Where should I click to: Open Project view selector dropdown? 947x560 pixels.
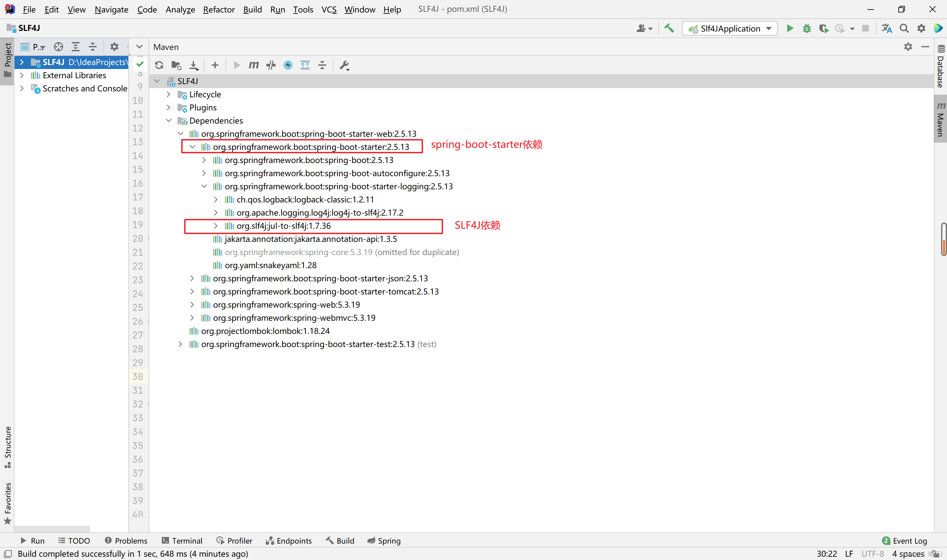(33, 47)
